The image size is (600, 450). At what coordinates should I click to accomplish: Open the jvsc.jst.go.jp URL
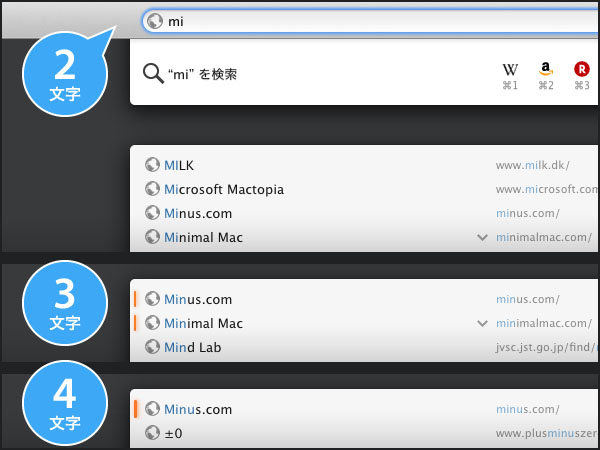pyautogui.click(x=546, y=347)
